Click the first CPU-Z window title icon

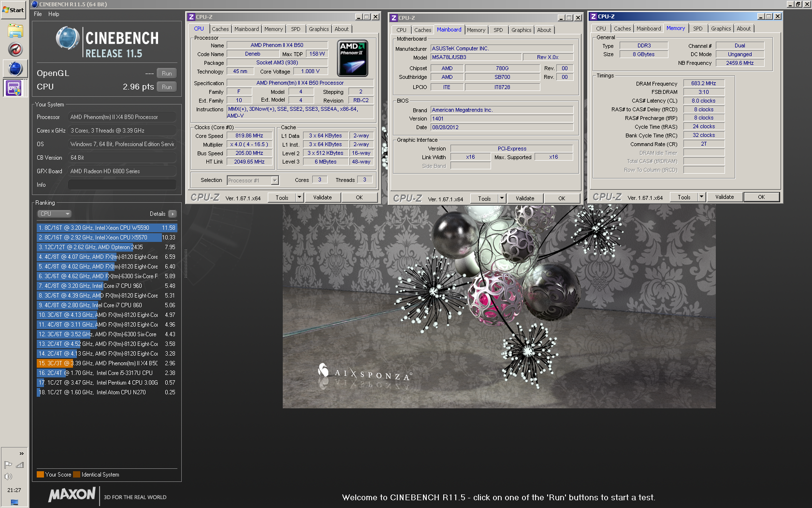pyautogui.click(x=191, y=16)
